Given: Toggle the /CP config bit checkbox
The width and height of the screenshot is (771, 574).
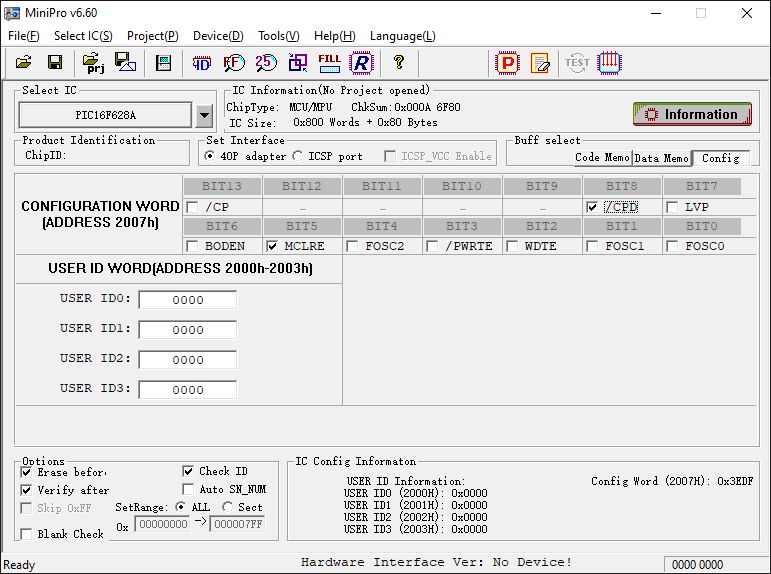Looking at the screenshot, I should (192, 208).
